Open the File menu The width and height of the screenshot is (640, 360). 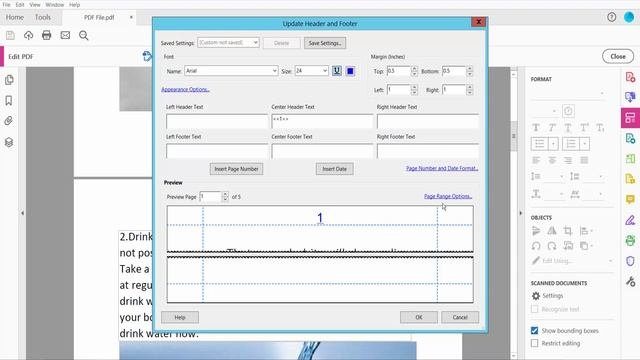(7, 5)
